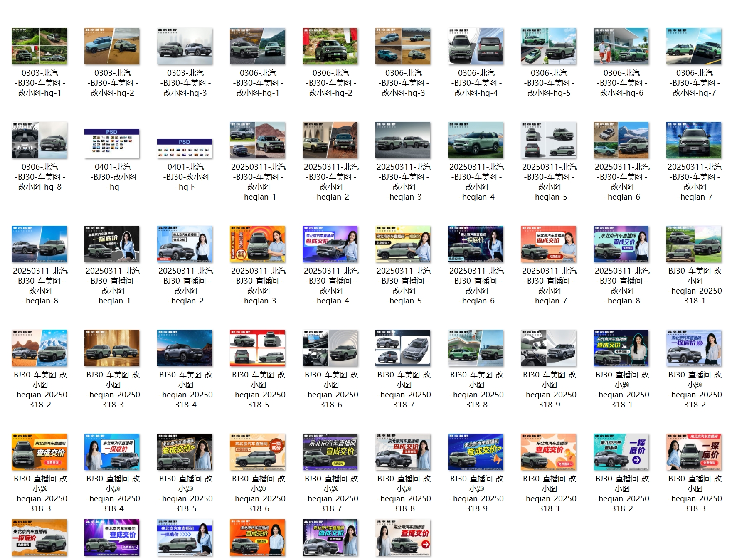
Task: Select thumbnail of 0303-北汽-BJ30-车美图-改小图-hq-1
Action: click(39, 46)
